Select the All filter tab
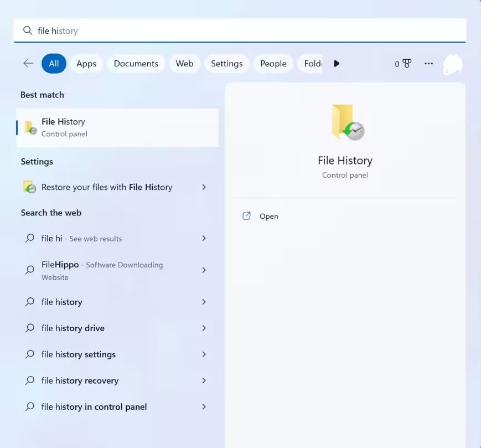 coord(54,64)
